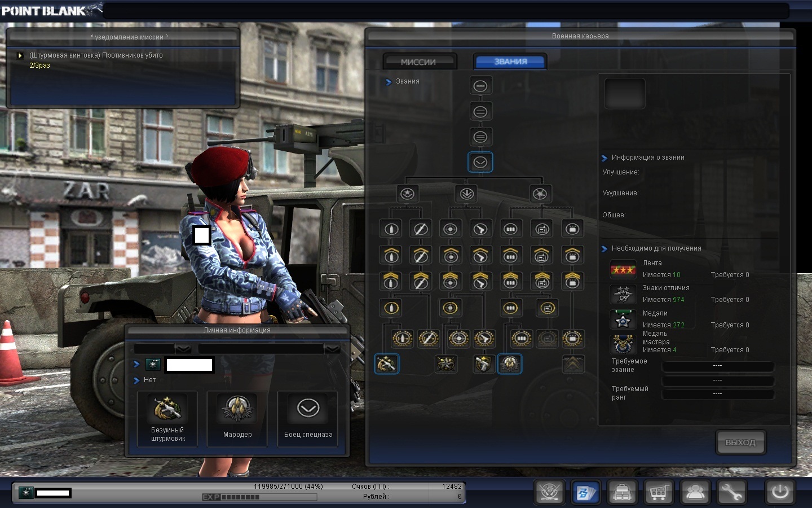812x508 pixels.
Task: Select the Боец спецназа title slot
Action: [x=308, y=419]
